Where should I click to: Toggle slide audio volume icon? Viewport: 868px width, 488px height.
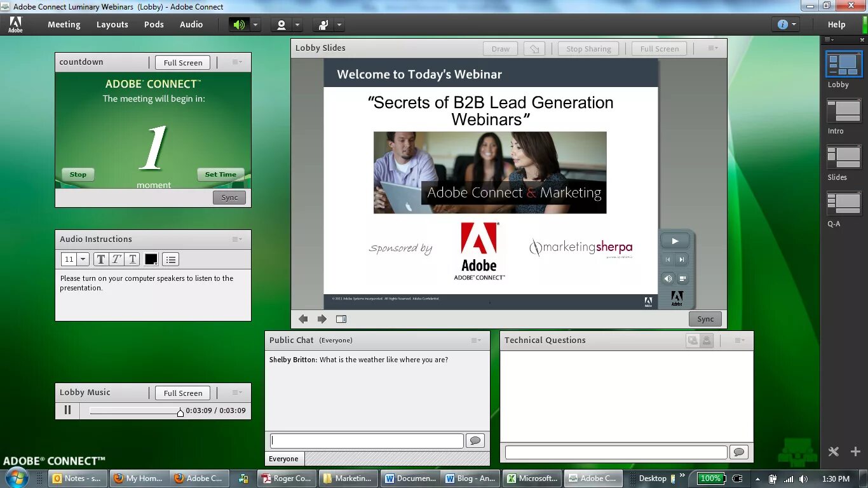pyautogui.click(x=668, y=278)
